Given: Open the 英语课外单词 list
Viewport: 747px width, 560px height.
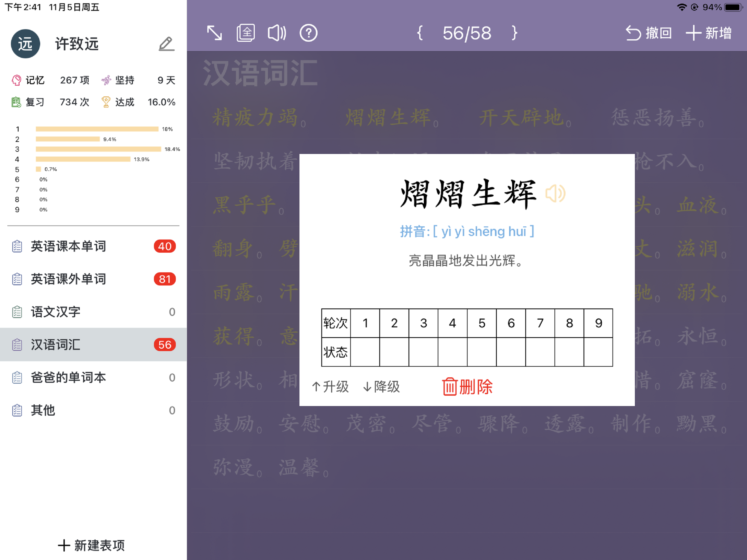Looking at the screenshot, I should 93,279.
